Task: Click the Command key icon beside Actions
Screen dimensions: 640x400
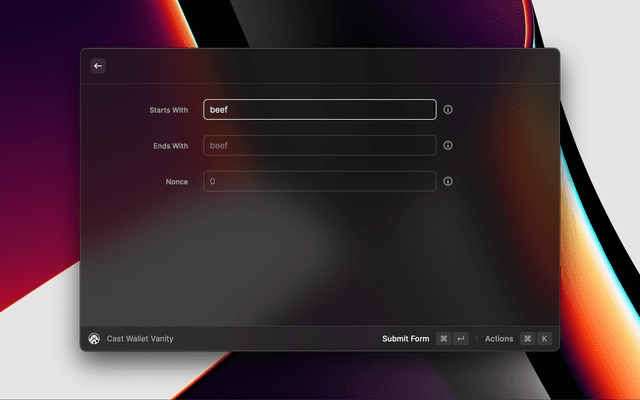Action: [527, 339]
